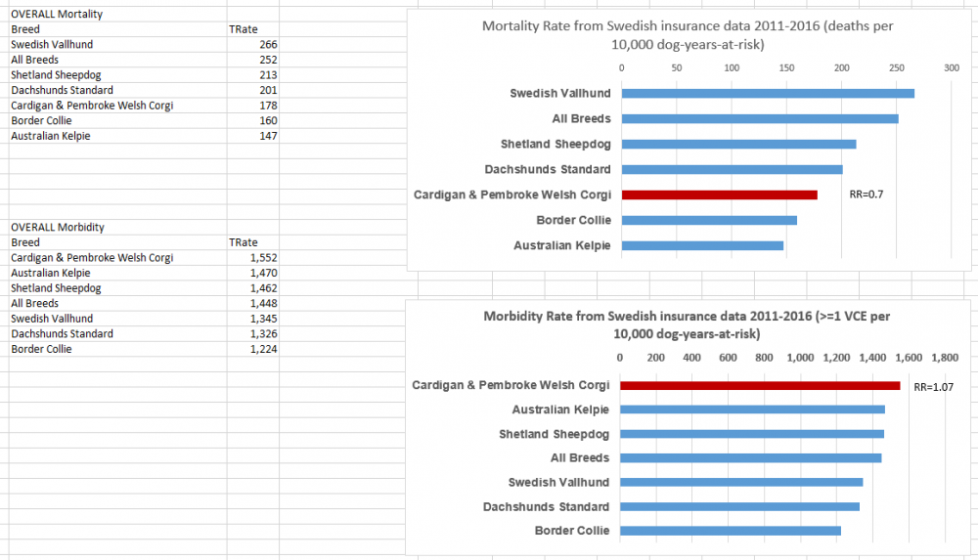
Task: Click the red Corgi bar in morbidity chart
Action: coord(760,385)
